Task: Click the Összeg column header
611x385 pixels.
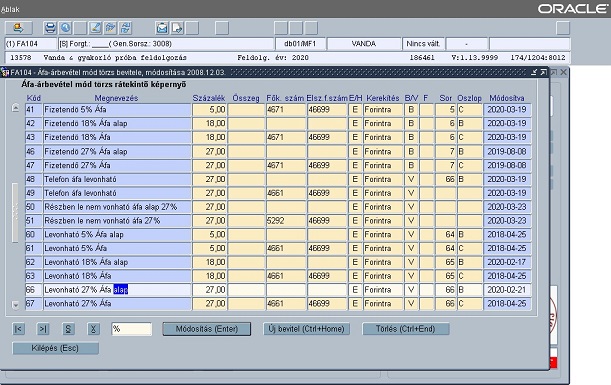Action: click(246, 98)
